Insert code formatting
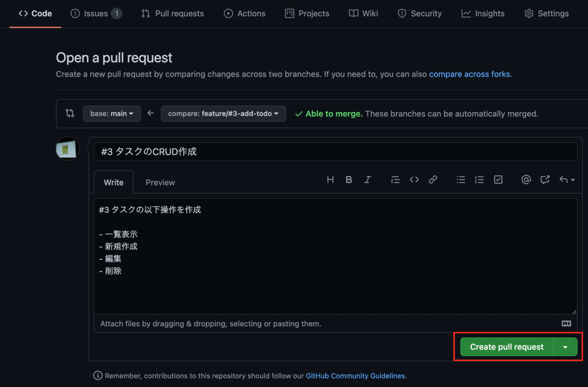 point(415,180)
